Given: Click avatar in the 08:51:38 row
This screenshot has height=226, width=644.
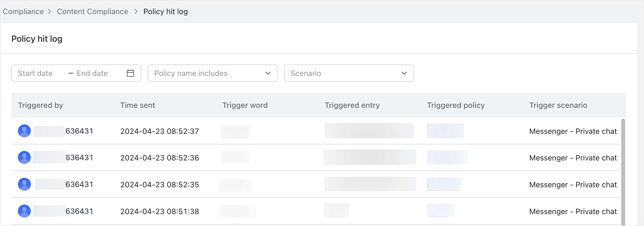Looking at the screenshot, I should tap(24, 211).
